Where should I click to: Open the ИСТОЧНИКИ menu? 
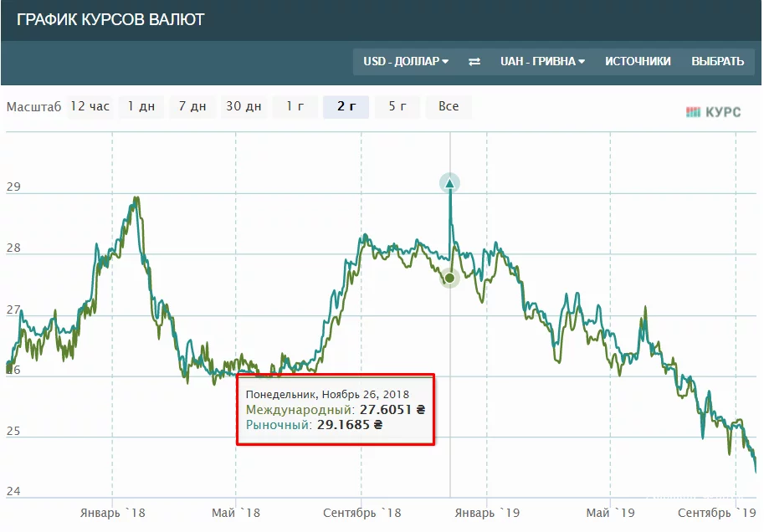coord(638,61)
